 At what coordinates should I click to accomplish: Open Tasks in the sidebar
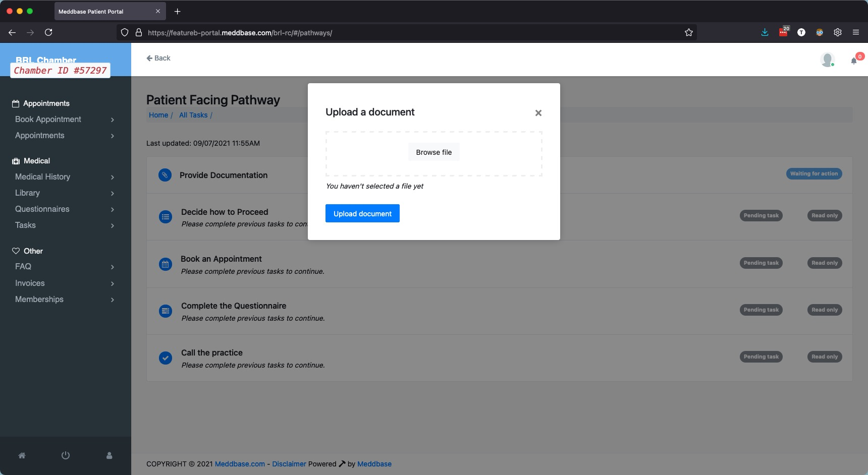[65, 225]
